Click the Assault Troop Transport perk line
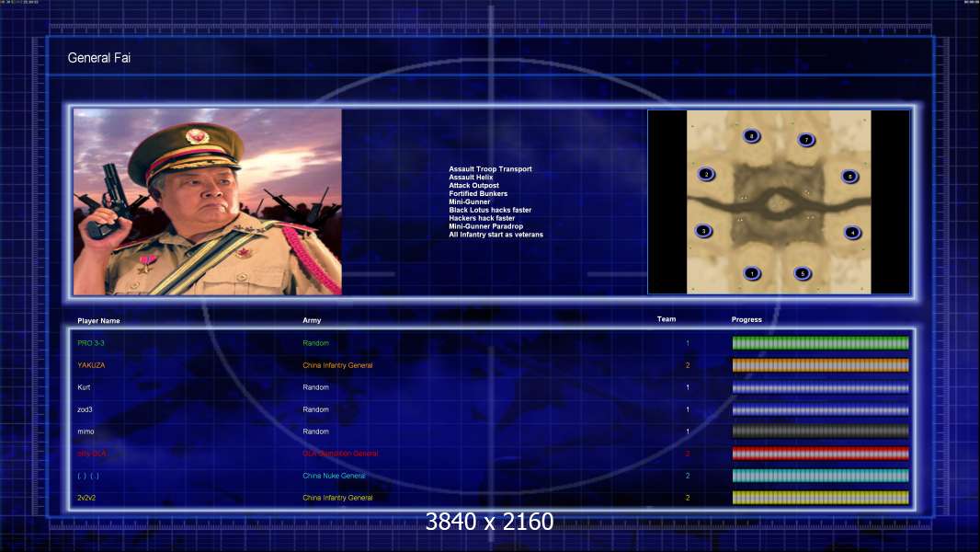The image size is (980, 552). pyautogui.click(x=490, y=168)
